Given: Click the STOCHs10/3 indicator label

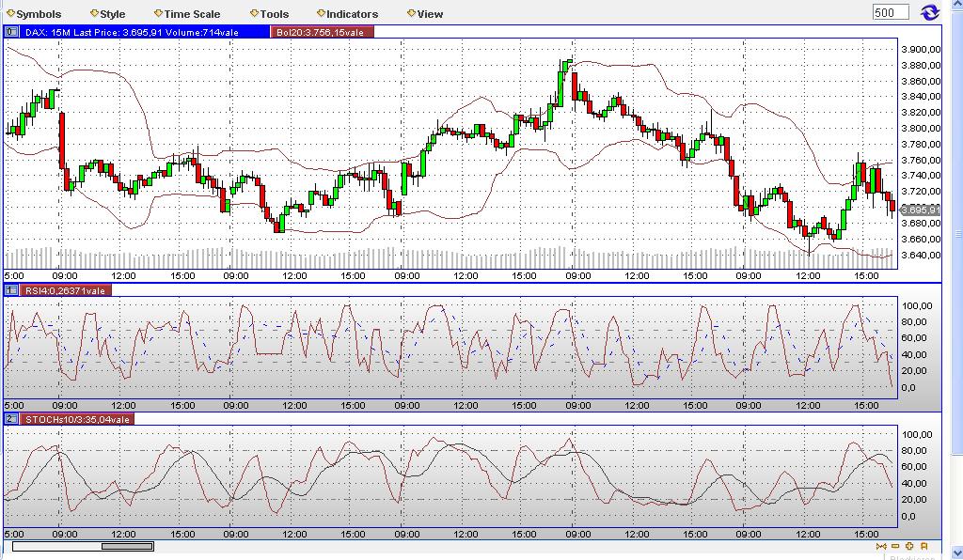Looking at the screenshot, I should coord(72,419).
